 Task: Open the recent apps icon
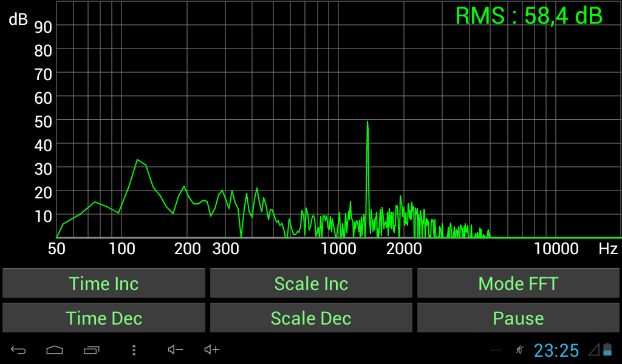92,349
